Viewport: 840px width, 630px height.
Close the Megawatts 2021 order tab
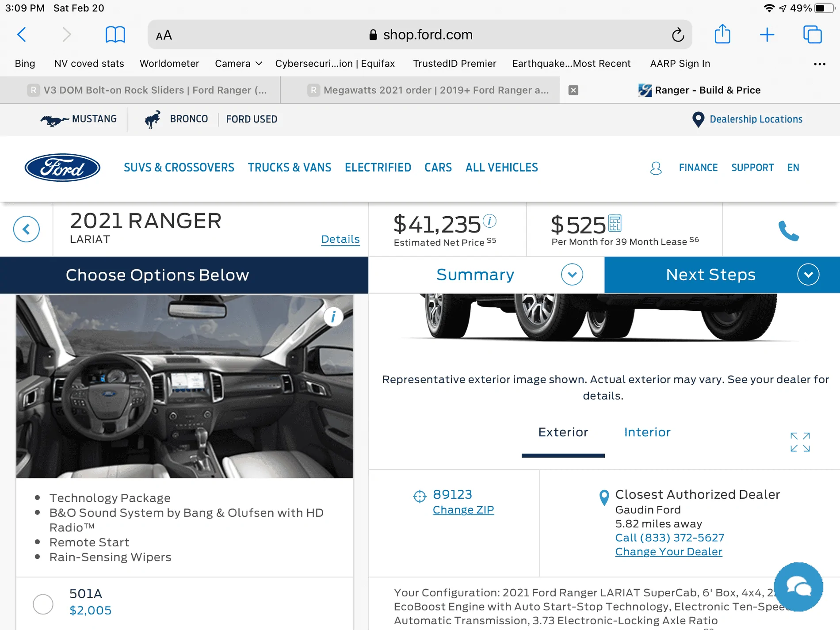[x=573, y=90]
